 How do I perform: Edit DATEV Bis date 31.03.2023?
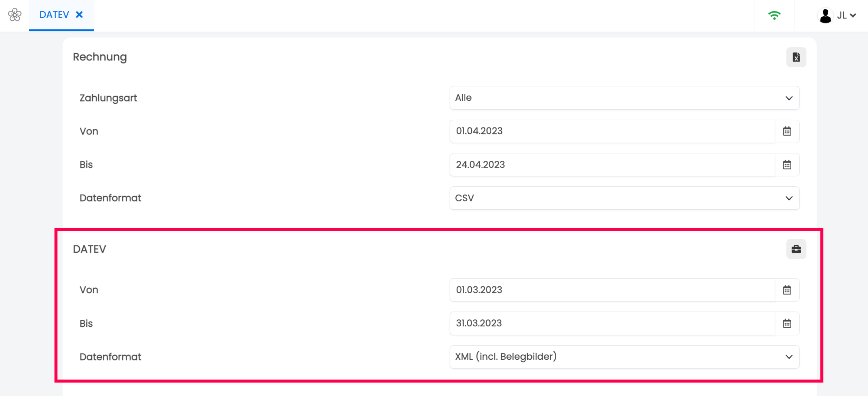click(x=612, y=323)
